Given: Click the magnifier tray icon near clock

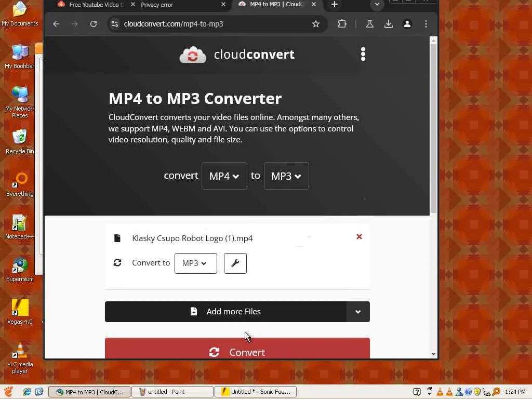Looking at the screenshot, I should [x=496, y=392].
